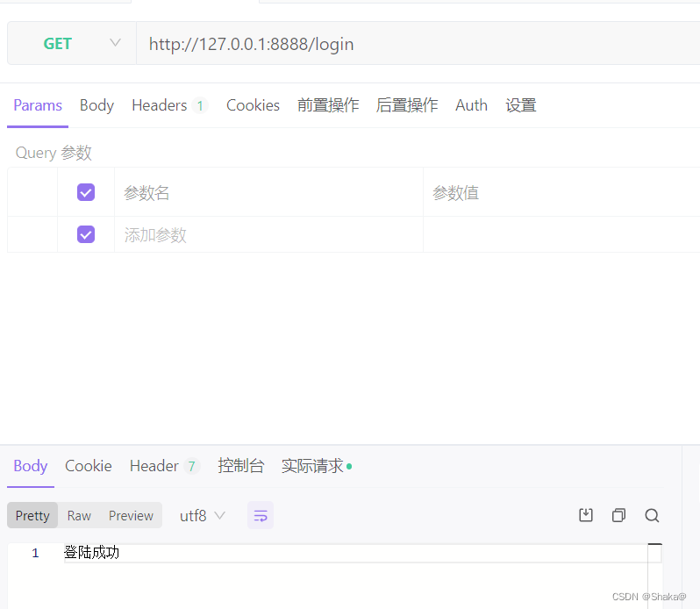Open the Auth tab
700x609 pixels.
(x=471, y=105)
